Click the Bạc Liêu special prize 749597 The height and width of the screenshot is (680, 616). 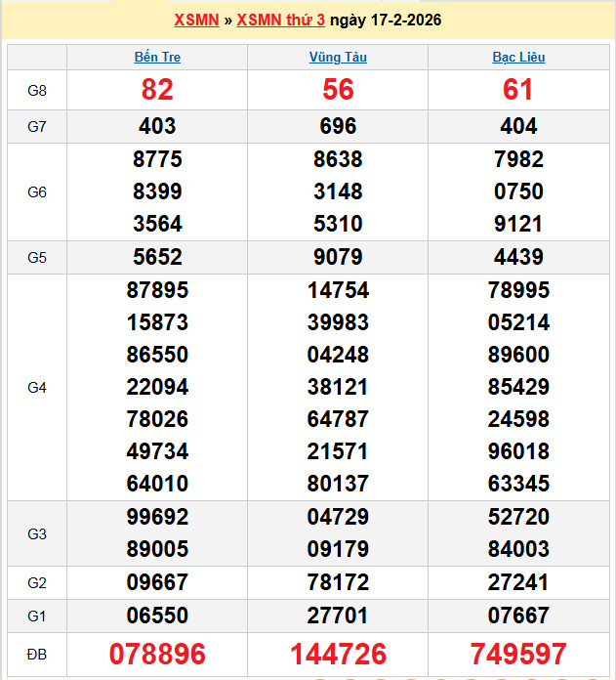click(x=518, y=654)
